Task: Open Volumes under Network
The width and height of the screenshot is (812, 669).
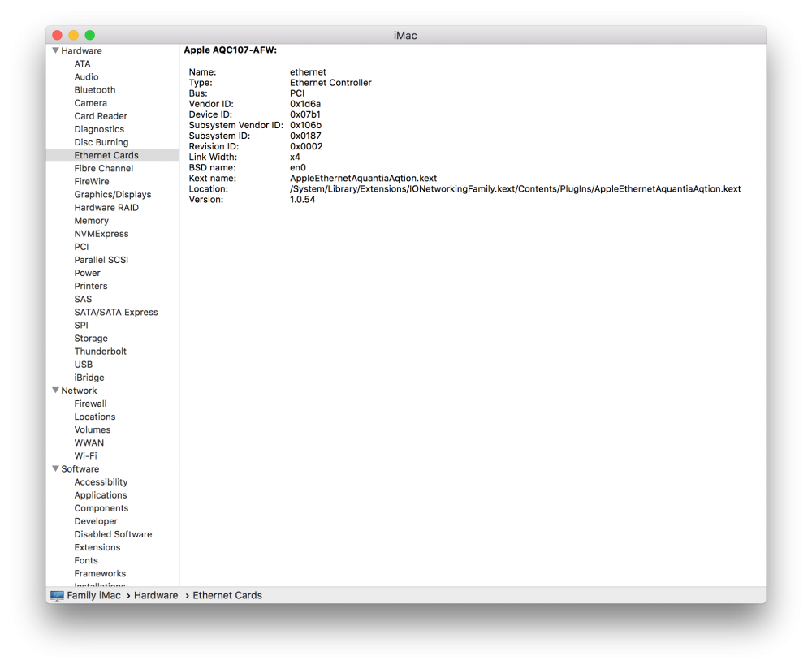Action: (93, 429)
